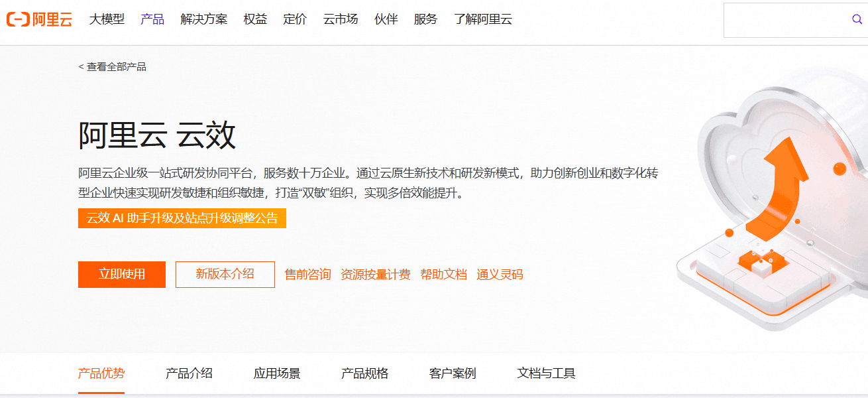Click the 新版本介绍 button

[225, 275]
